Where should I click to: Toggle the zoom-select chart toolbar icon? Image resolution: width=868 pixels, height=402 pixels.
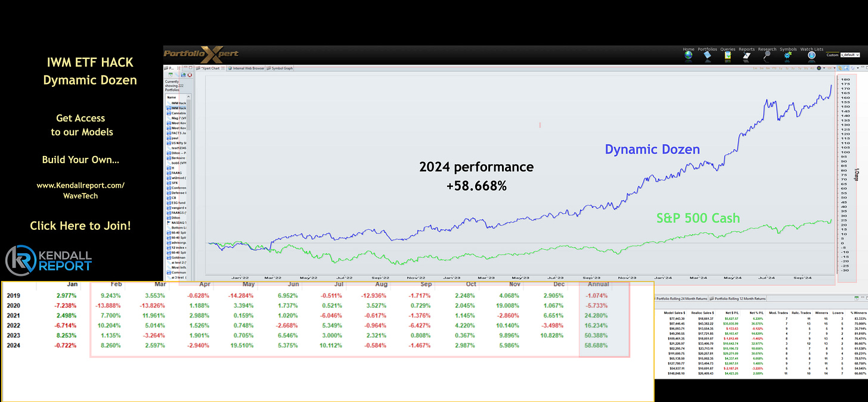click(847, 68)
